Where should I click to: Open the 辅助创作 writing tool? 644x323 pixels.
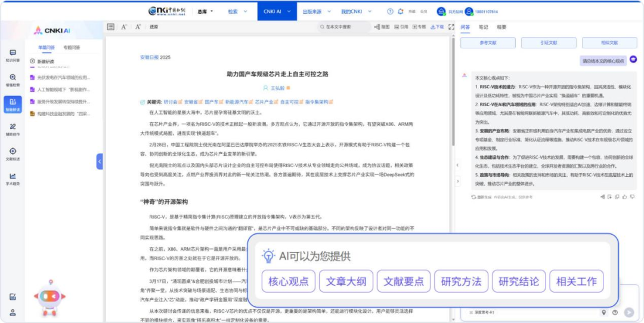click(x=13, y=129)
